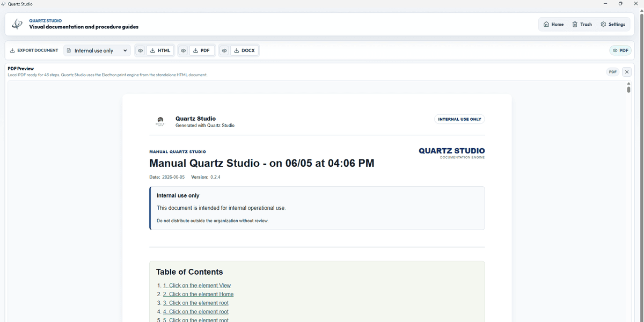Click the scrollbar up arrow in preview
The image size is (644, 322).
coord(628,83)
